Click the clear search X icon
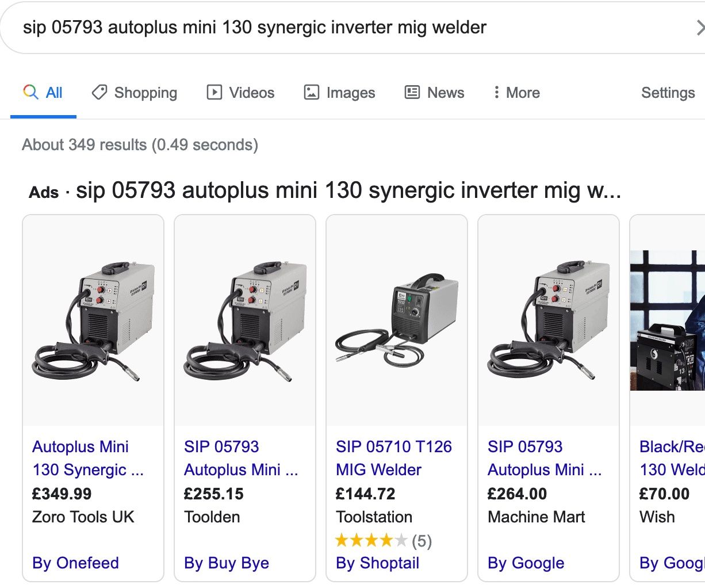This screenshot has width=705, height=588. point(699,28)
